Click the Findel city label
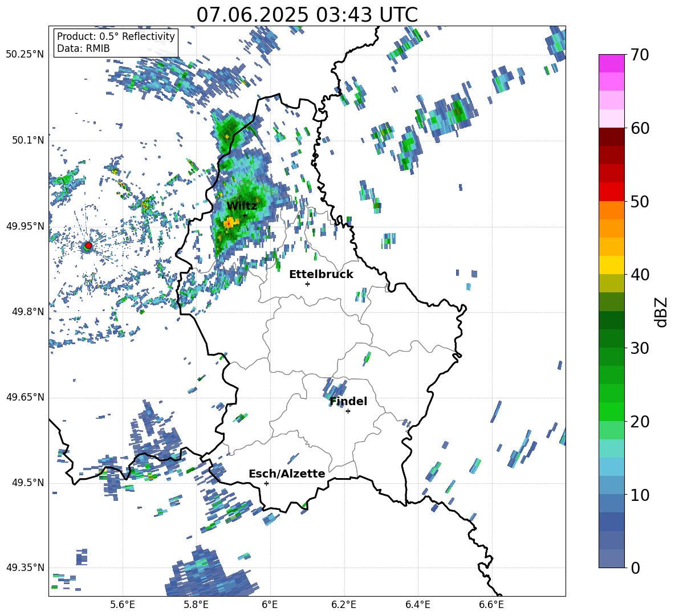 (x=348, y=401)
